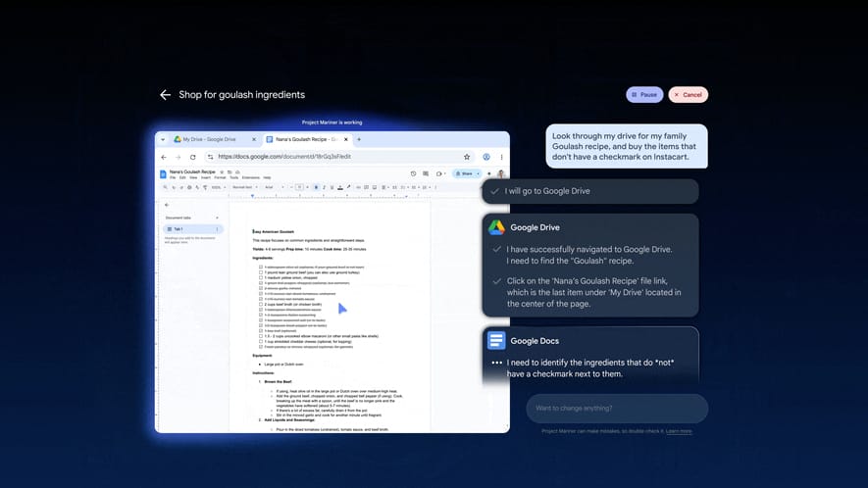Increase the font size
868x488 pixels.
coord(307,187)
